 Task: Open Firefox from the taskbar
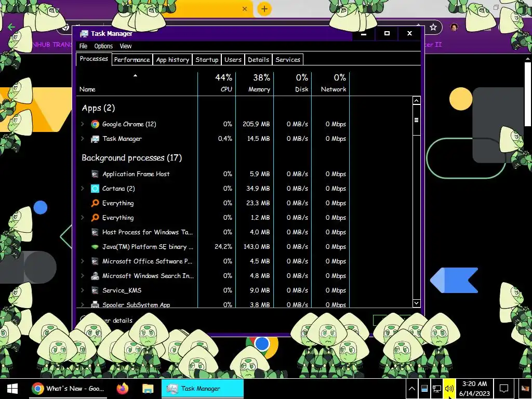pos(123,389)
